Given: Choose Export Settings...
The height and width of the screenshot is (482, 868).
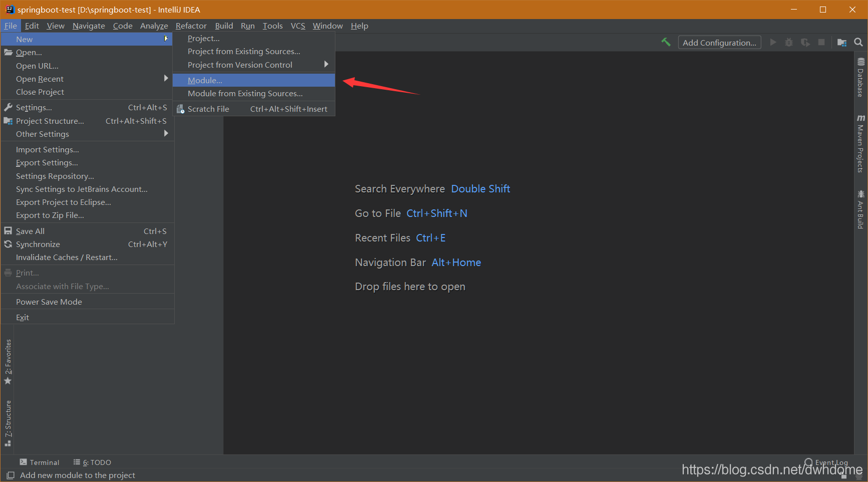Looking at the screenshot, I should [87, 162].
